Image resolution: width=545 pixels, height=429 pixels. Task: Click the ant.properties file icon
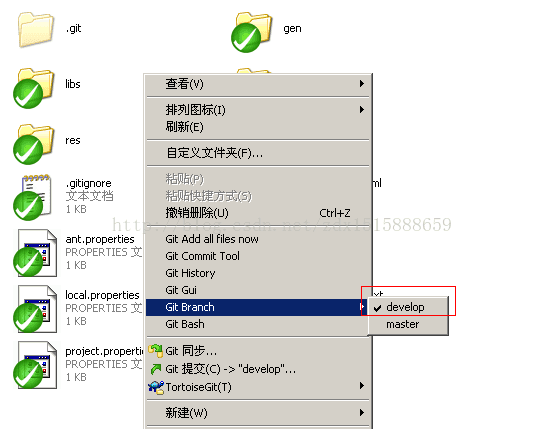point(35,253)
